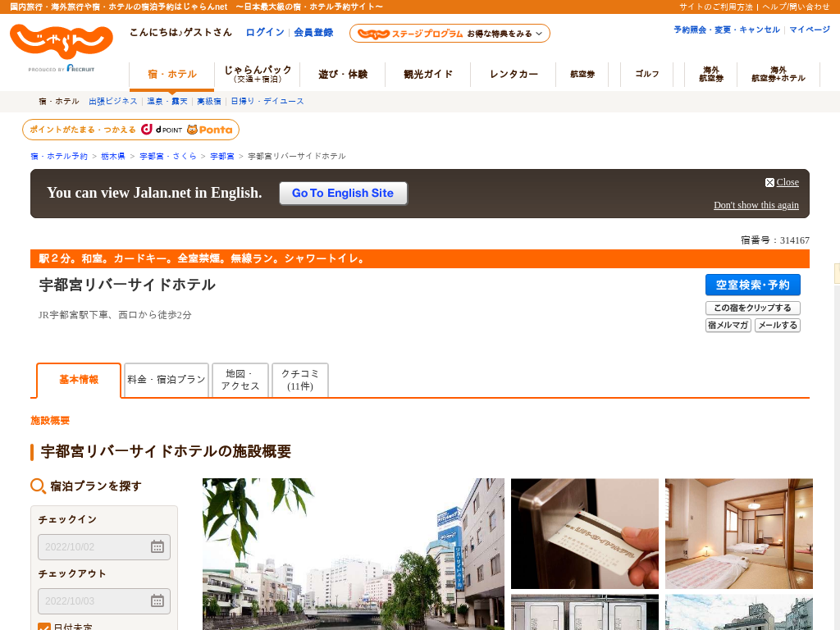Image resolution: width=840 pixels, height=630 pixels.
Task: Click the Close link on banner
Action: point(787,182)
